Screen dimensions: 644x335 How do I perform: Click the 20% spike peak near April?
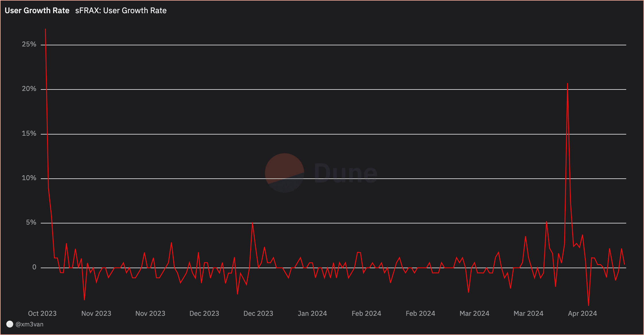click(x=567, y=84)
